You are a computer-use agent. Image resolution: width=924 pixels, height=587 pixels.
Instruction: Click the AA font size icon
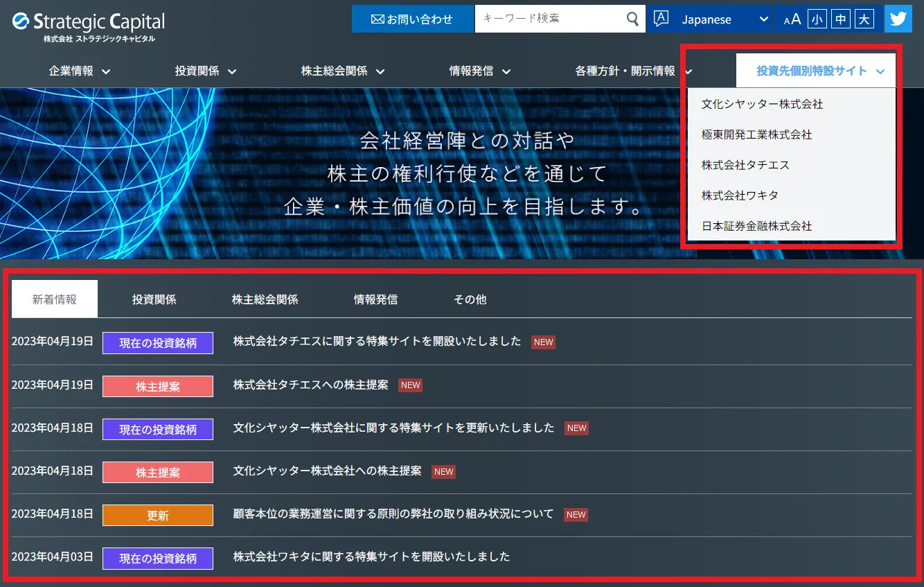coord(792,19)
